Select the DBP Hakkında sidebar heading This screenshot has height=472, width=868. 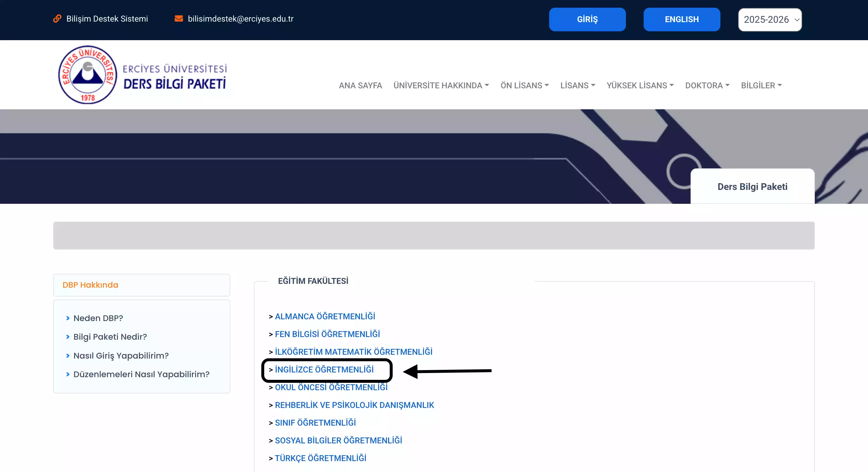(90, 285)
